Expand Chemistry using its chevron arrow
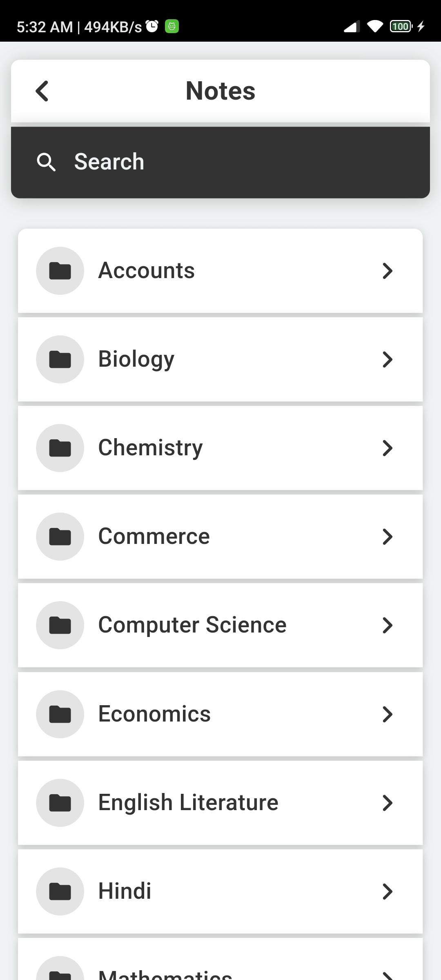441x980 pixels. point(387,448)
